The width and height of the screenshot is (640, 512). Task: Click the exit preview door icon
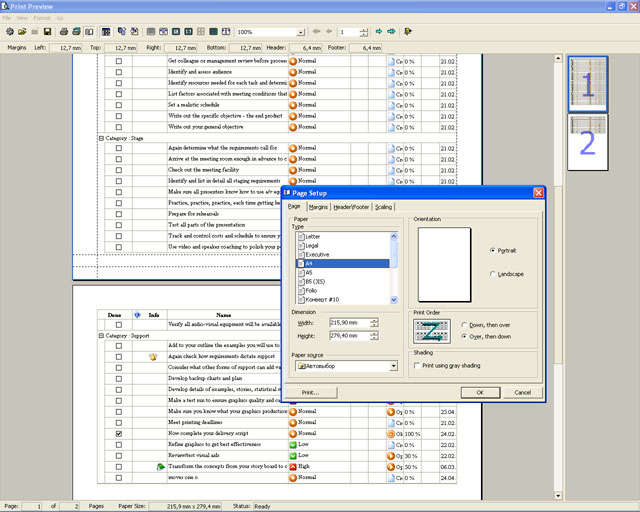coord(408,32)
